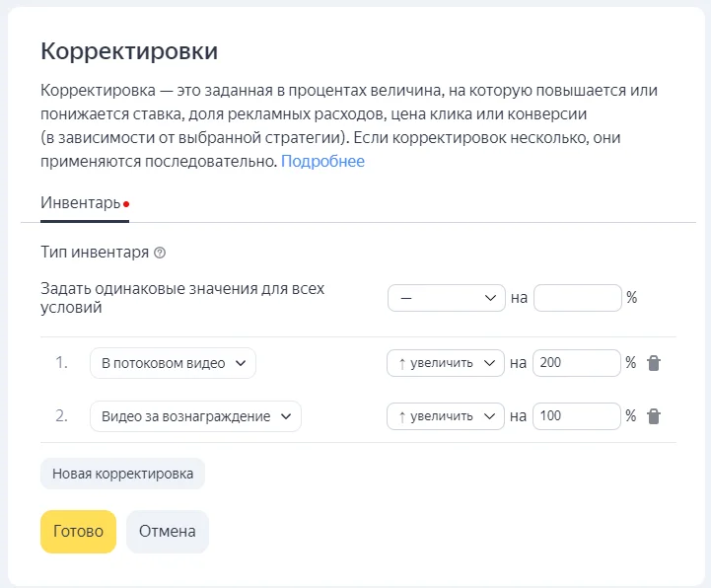Click the percent field showing 100
The height and width of the screenshot is (588, 711).
click(x=576, y=416)
